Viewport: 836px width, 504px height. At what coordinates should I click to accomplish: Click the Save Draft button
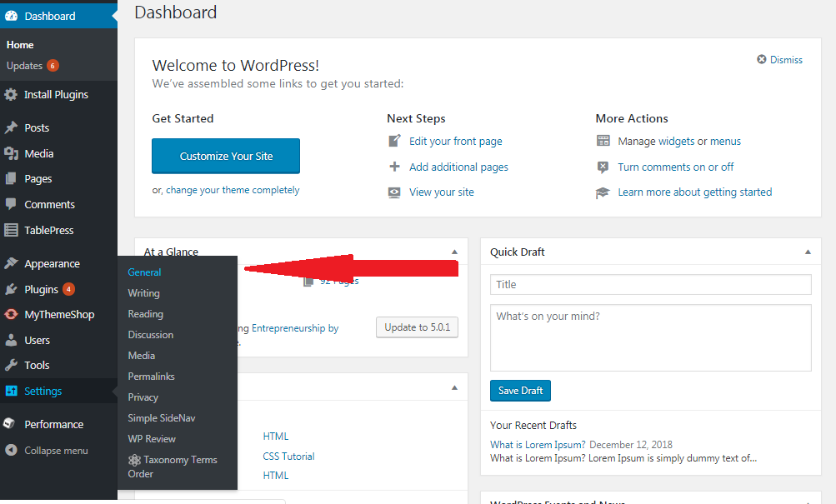(x=520, y=391)
